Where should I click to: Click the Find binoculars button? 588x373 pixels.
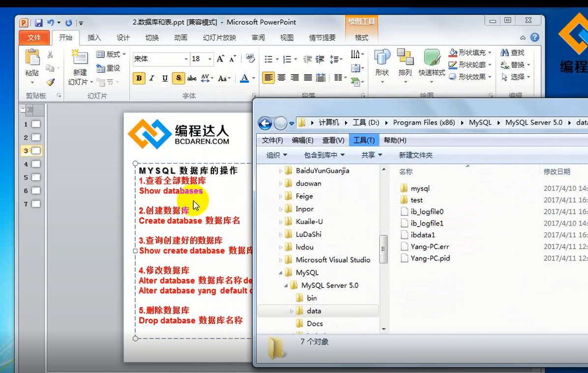(x=513, y=53)
